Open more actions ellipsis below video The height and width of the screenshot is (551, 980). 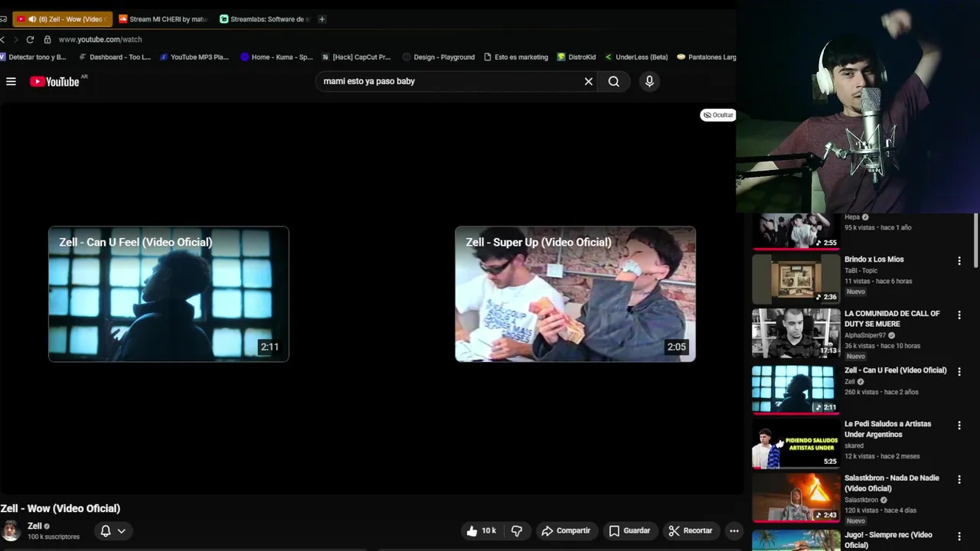pos(733,530)
